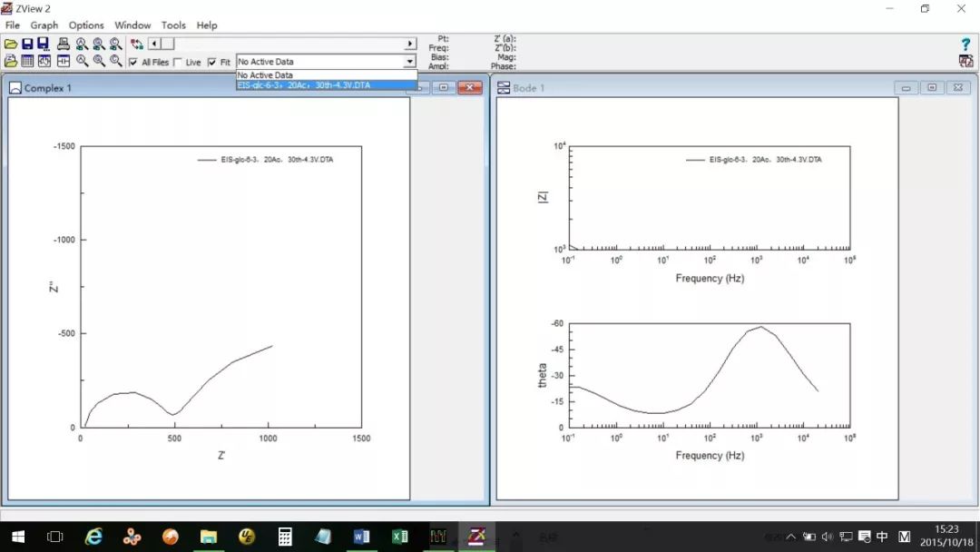
Task: Launch Internet Explorer from taskbar
Action: click(93, 537)
